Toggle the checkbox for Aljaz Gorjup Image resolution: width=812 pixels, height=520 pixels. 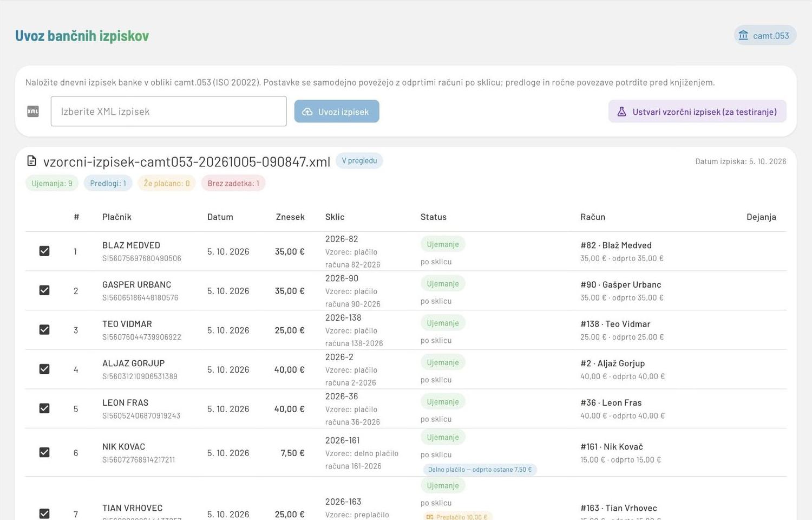[44, 369]
